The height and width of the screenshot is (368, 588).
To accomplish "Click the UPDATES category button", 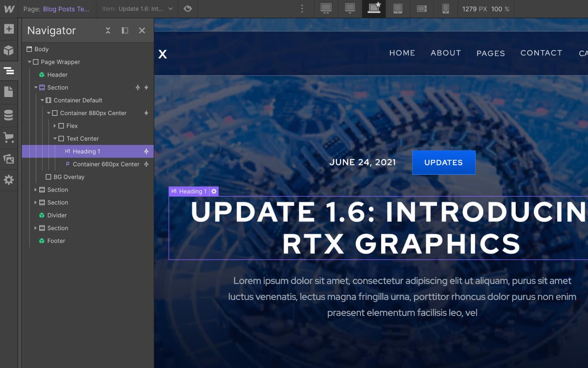I will point(444,163).
